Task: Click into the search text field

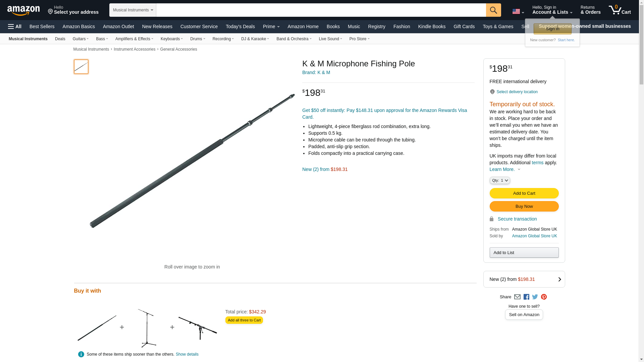Action: 321,10
